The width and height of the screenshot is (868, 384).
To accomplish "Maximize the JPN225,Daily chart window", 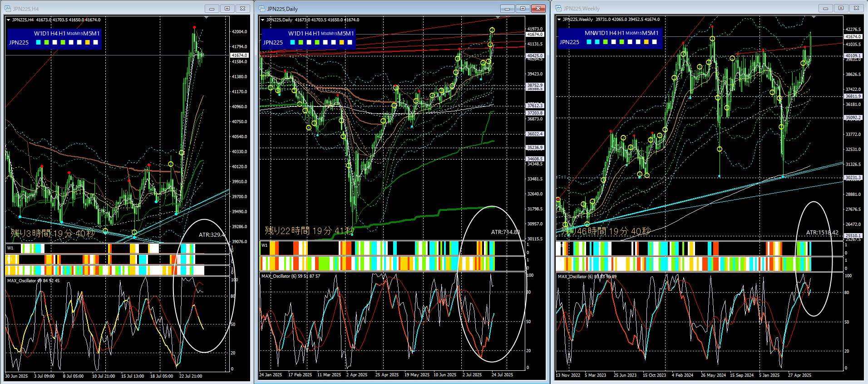I will [523, 9].
